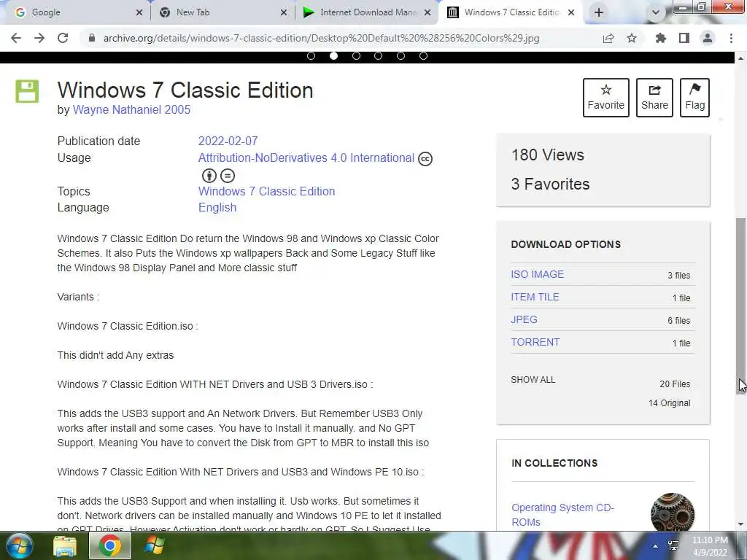Flag this item
Image resolution: width=747 pixels, height=560 pixels.
click(x=695, y=98)
